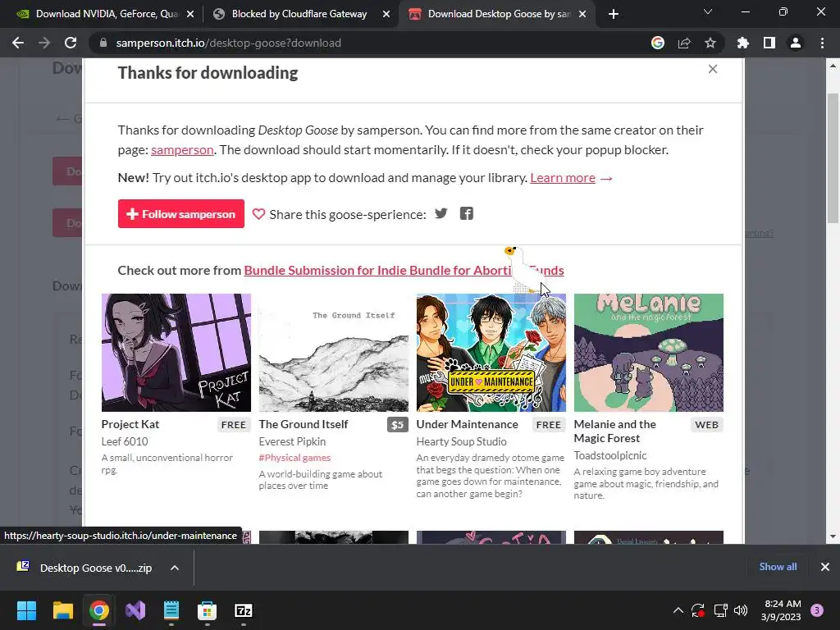
Task: Click the network display tray icon
Action: pos(720,610)
